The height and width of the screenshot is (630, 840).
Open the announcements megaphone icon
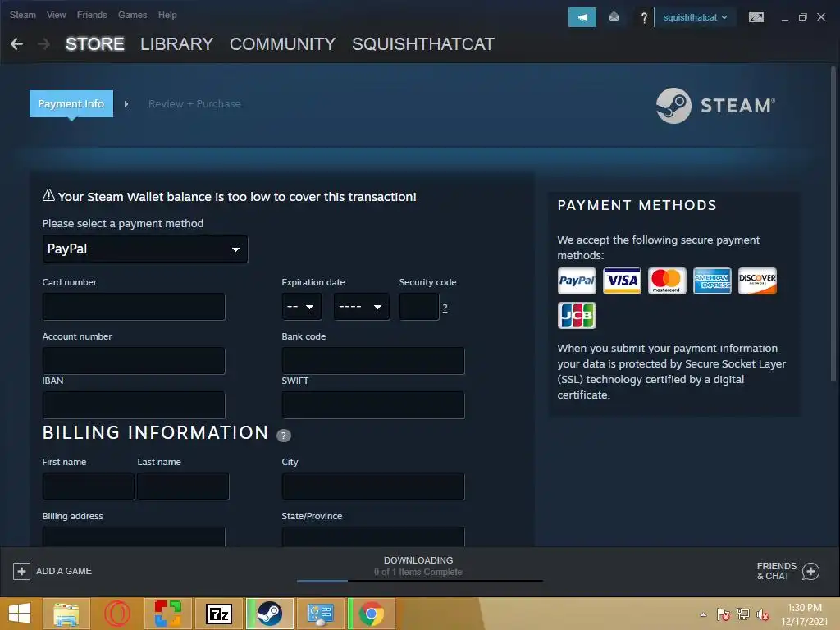(582, 17)
